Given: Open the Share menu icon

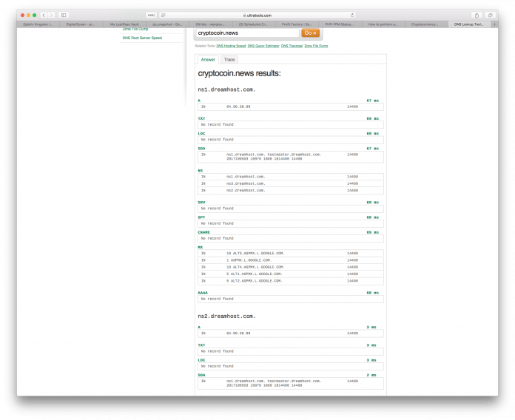Looking at the screenshot, I should point(477,15).
